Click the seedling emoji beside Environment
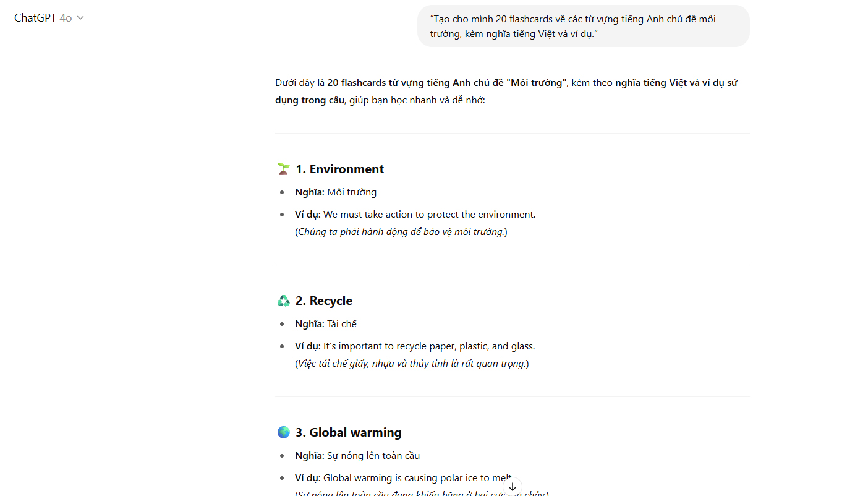 tap(283, 169)
